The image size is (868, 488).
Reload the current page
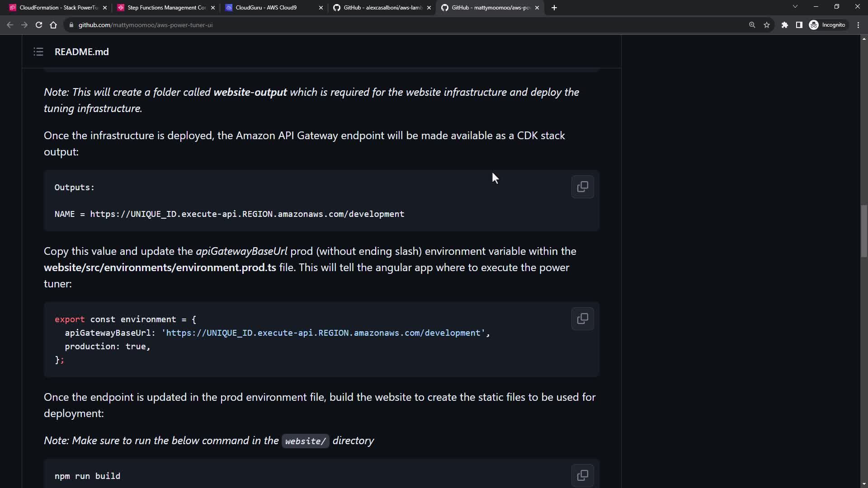point(39,25)
